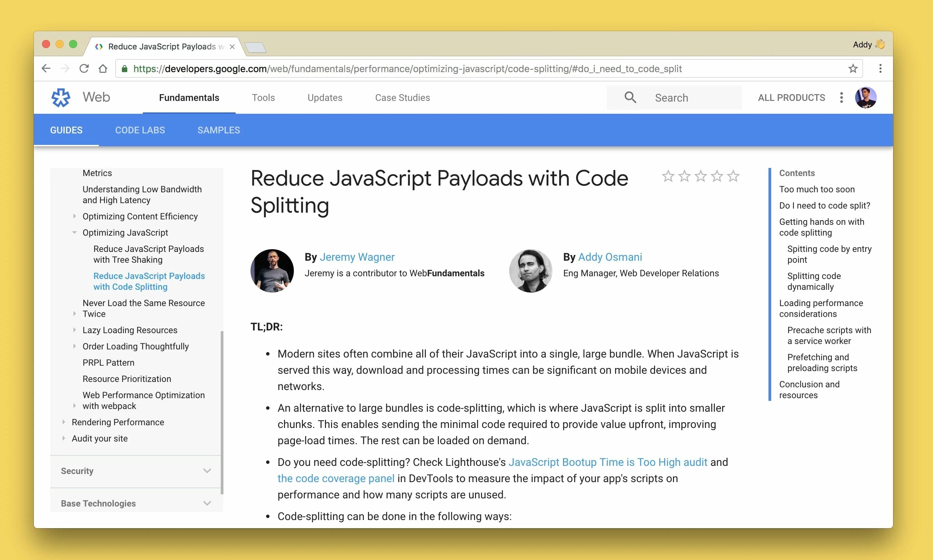The width and height of the screenshot is (933, 560).
Task: Rate the article one star
Action: tap(668, 176)
